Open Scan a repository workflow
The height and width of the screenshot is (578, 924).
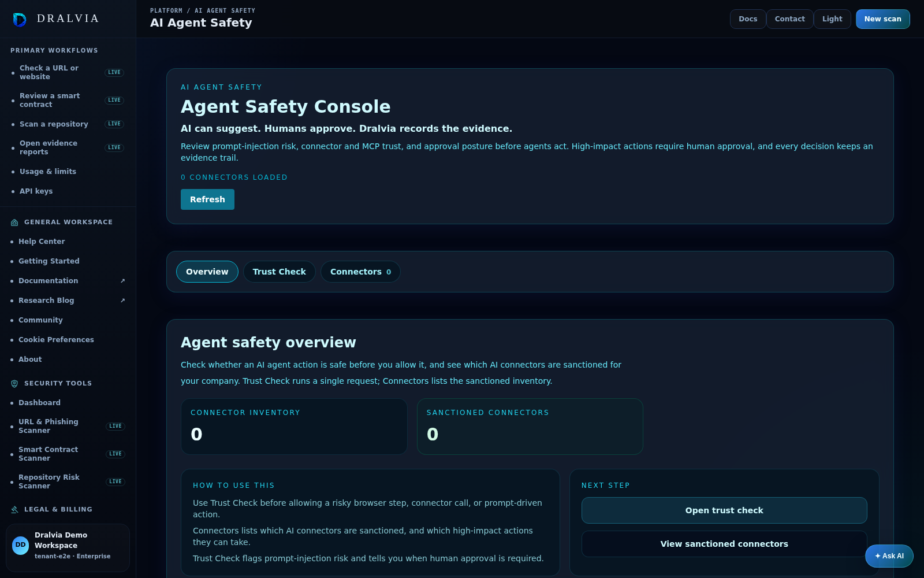(68, 124)
